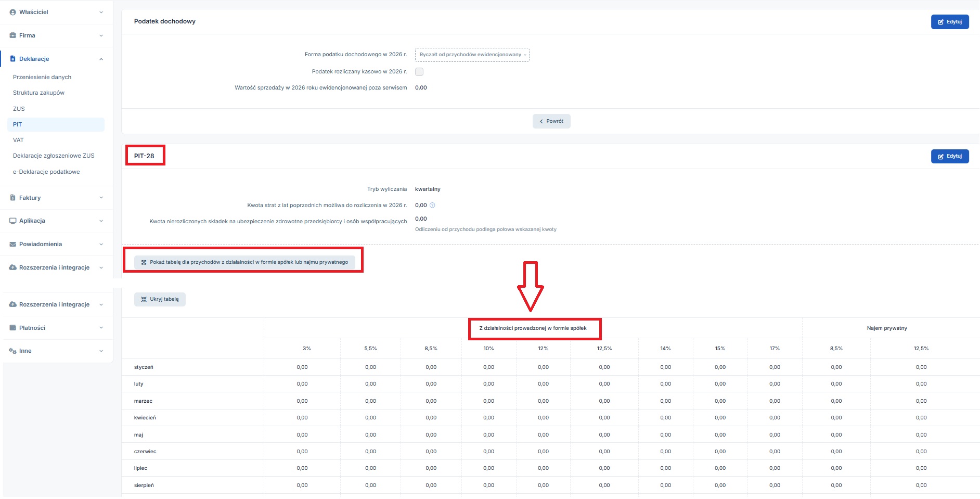Open Deklaracje zgłoszeniowe ZUS item
Screen dimensions: 980x499
pos(54,156)
